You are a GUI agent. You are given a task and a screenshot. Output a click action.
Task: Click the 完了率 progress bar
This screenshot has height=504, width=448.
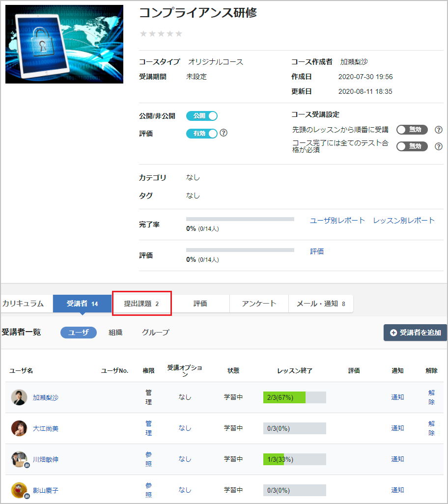(x=240, y=219)
